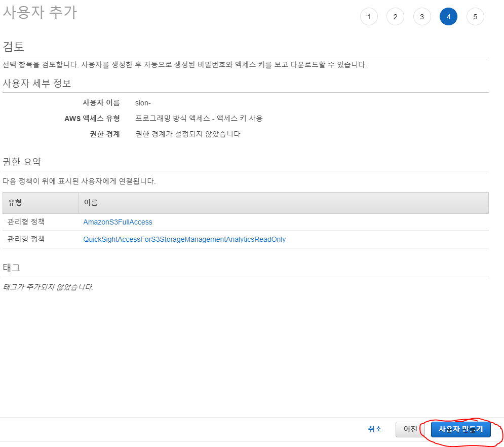Click the 이름 column header

click(x=284, y=203)
